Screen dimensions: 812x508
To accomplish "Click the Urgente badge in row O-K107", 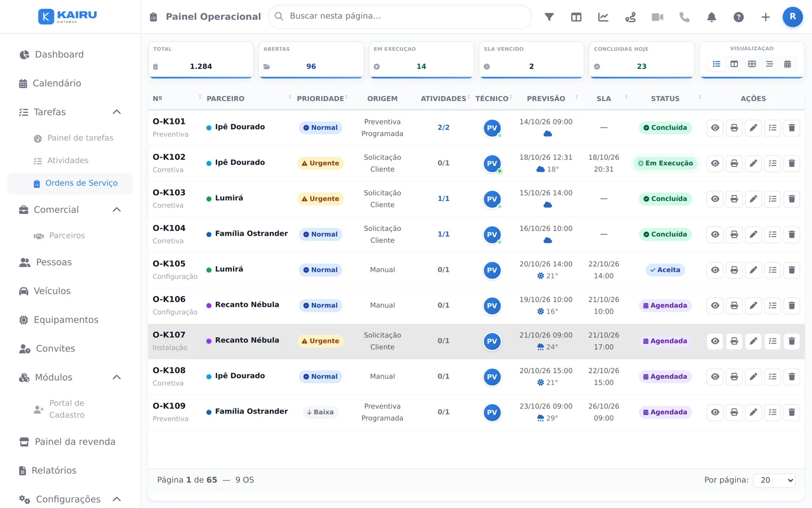I will pyautogui.click(x=320, y=341).
